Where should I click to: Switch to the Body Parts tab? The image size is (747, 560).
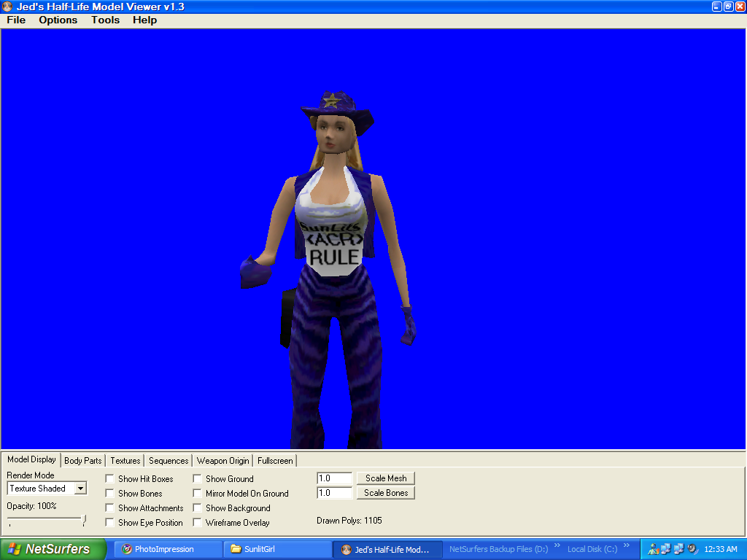tap(83, 461)
